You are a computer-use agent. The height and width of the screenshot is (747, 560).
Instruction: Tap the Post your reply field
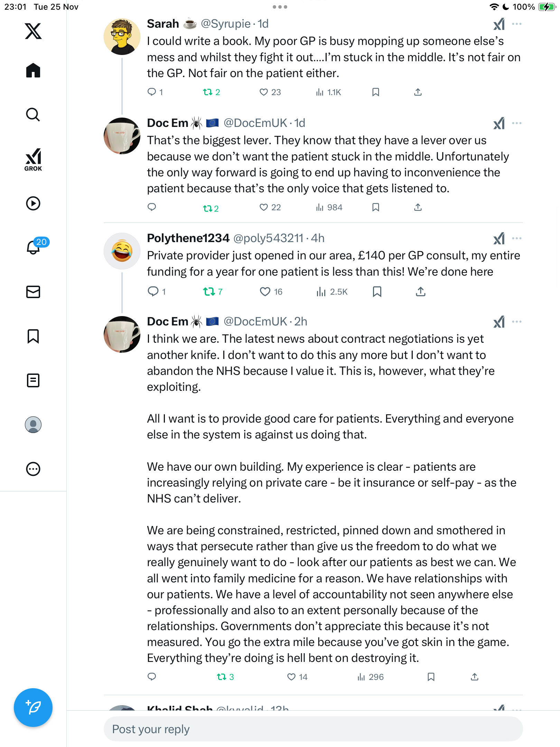click(x=313, y=729)
